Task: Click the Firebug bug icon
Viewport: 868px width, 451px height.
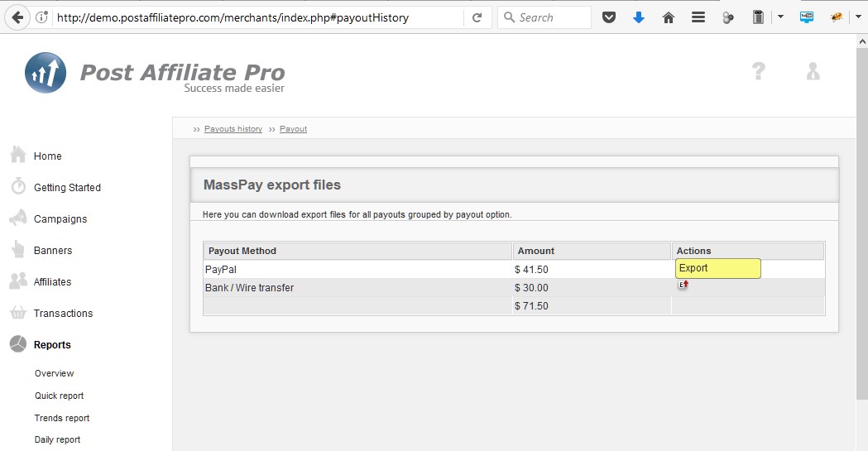Action: [837, 17]
